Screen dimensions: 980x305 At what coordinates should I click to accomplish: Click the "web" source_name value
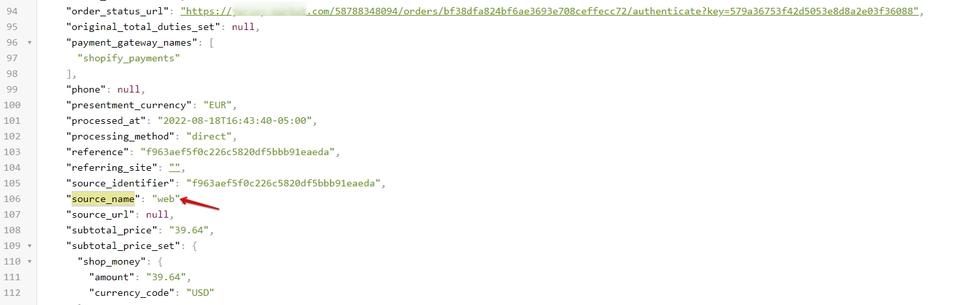pos(166,199)
